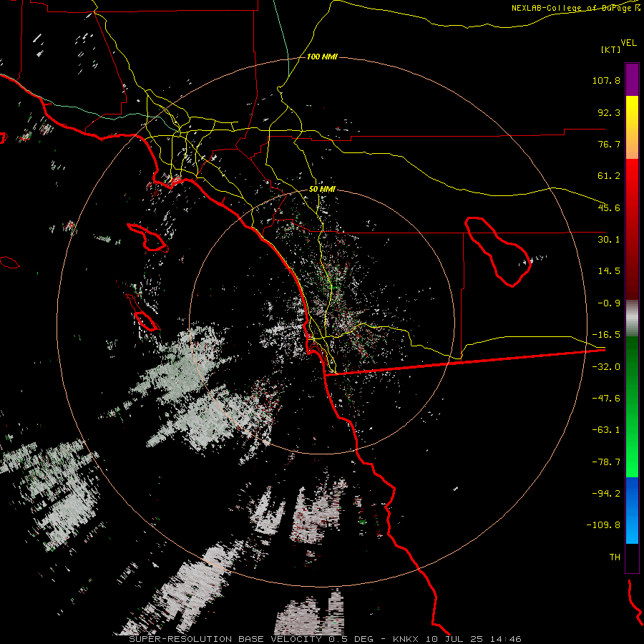Click the -0.9 velocity scale value
This screenshot has width=644, height=644.
click(609, 303)
